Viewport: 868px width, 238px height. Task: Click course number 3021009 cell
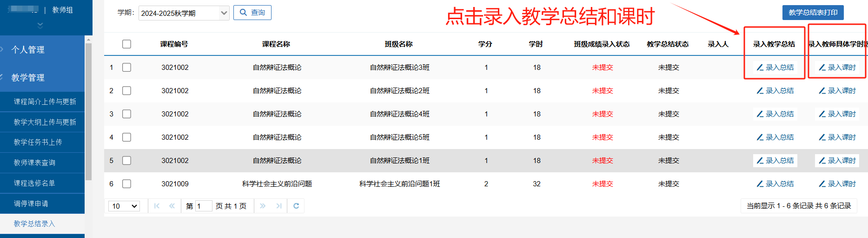175,184
